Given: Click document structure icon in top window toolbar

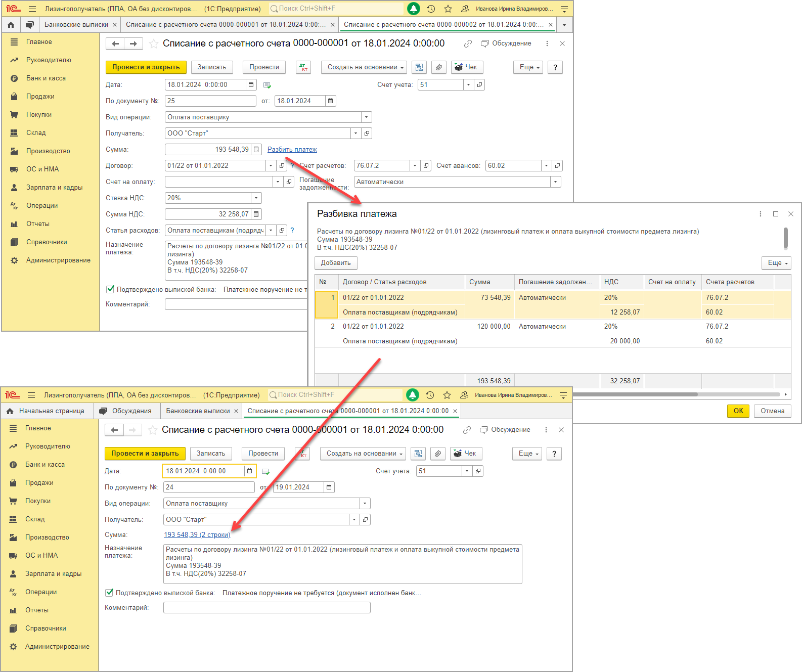Looking at the screenshot, I should [419, 67].
